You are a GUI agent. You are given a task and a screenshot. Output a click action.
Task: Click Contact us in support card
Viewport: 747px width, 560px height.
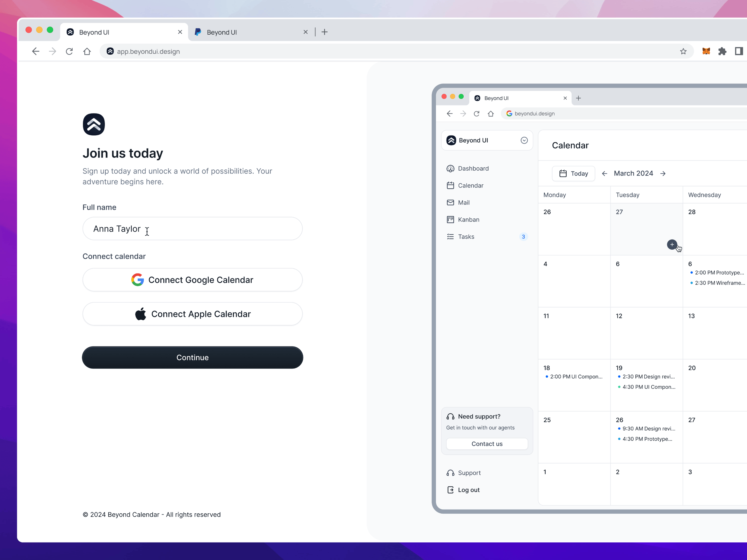coord(487,444)
